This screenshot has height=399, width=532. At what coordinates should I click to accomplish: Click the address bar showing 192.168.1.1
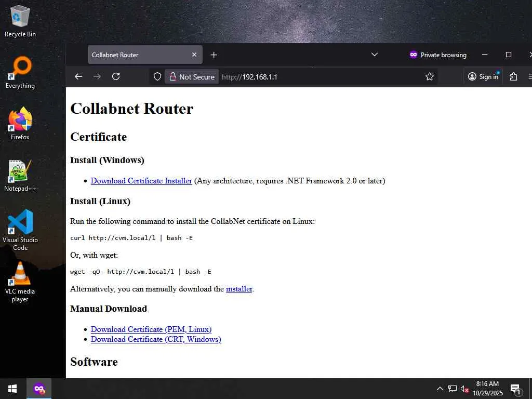pos(319,77)
